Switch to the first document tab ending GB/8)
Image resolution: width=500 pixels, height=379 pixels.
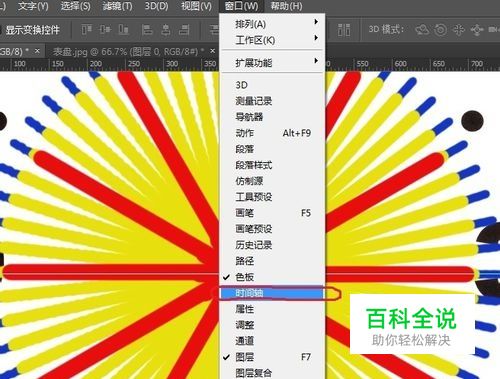tap(14, 52)
